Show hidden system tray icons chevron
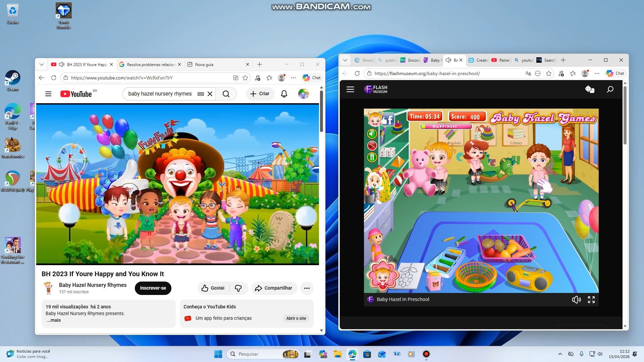 click(560, 354)
